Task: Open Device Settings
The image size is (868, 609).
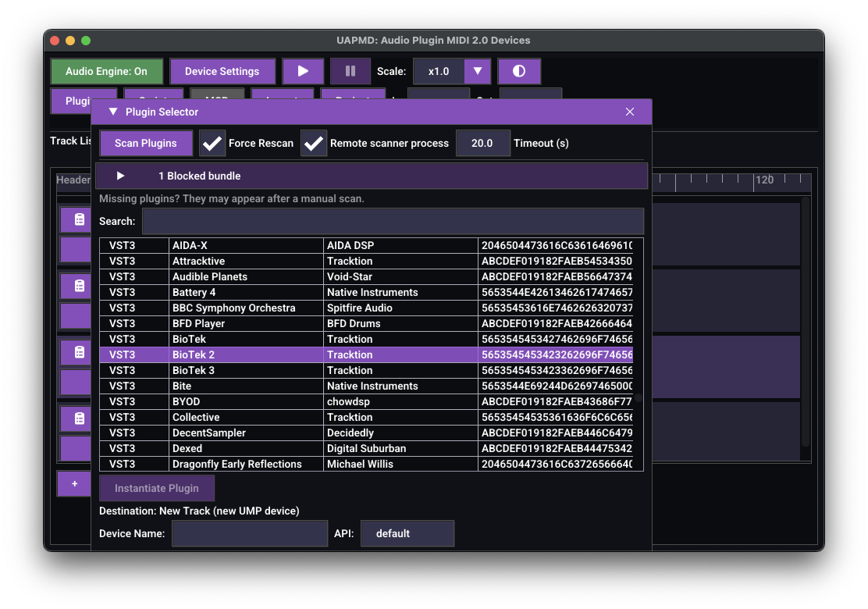Action: click(222, 71)
